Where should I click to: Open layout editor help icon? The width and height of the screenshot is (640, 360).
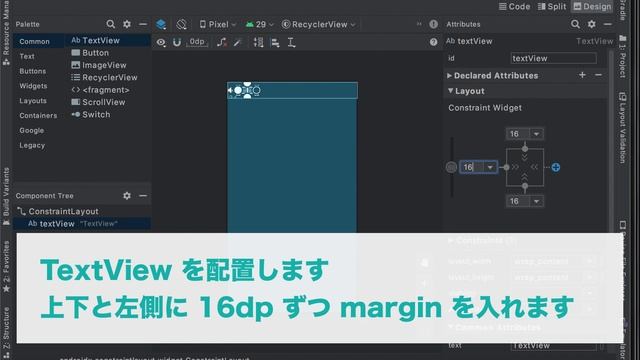[433, 42]
